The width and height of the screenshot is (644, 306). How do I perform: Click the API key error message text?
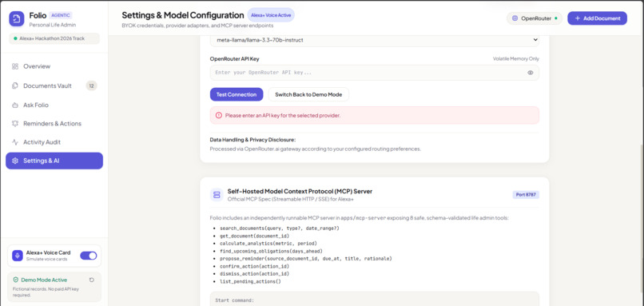[283, 115]
